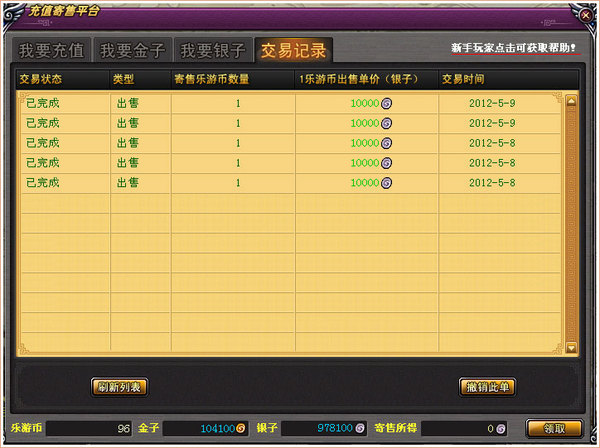Image resolution: width=600 pixels, height=448 pixels.
Task: Click silver coin icon in fifth transaction row
Action: click(x=386, y=183)
